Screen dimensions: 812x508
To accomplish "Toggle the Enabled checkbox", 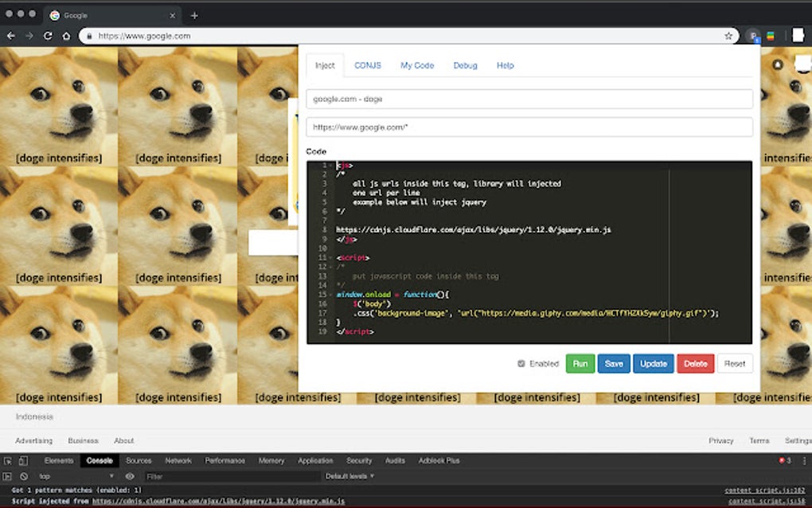I will (521, 364).
